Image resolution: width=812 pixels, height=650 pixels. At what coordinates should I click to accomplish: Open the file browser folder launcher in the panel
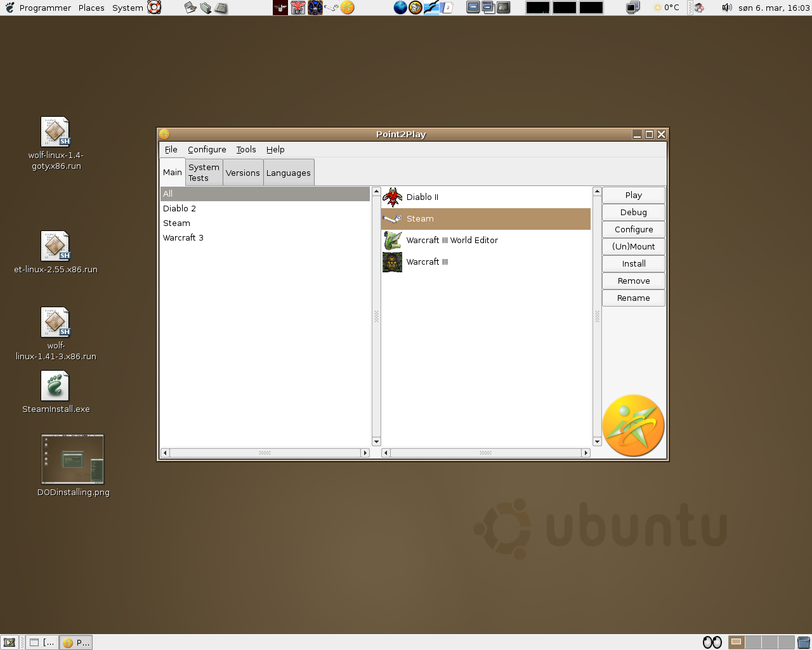[206, 8]
